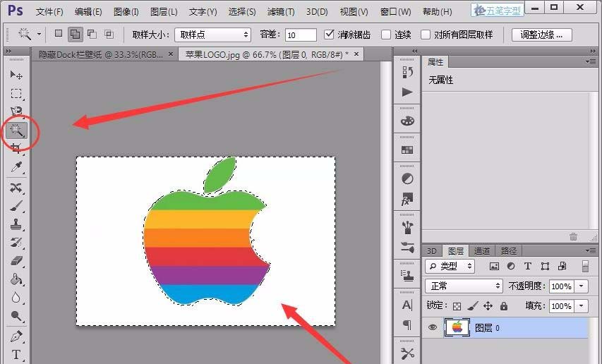
Task: Open the Clone Source panel icon
Action: pyautogui.click(x=407, y=275)
